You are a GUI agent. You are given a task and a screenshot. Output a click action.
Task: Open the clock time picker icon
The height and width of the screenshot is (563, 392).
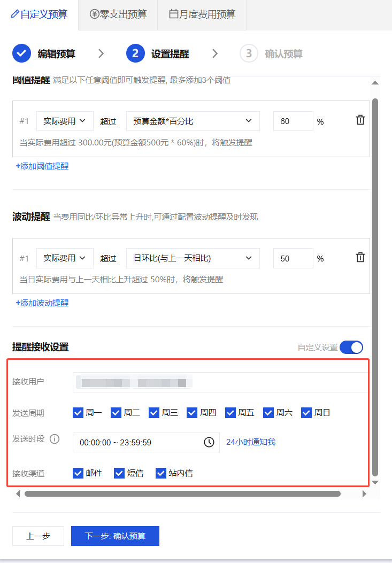[209, 442]
